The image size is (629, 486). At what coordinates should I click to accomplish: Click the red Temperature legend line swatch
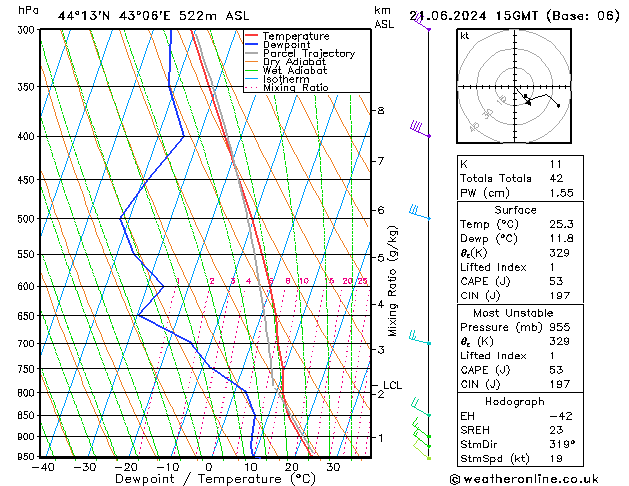[x=251, y=35]
